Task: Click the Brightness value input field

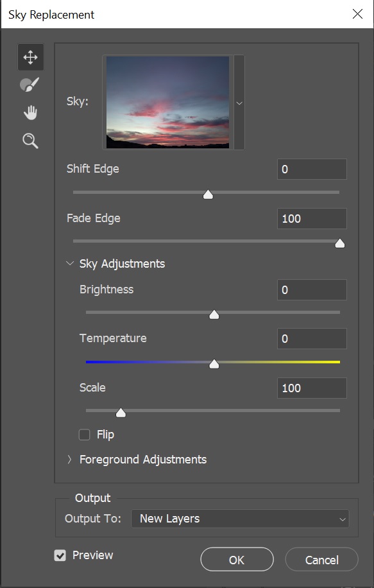Action: tap(312, 290)
